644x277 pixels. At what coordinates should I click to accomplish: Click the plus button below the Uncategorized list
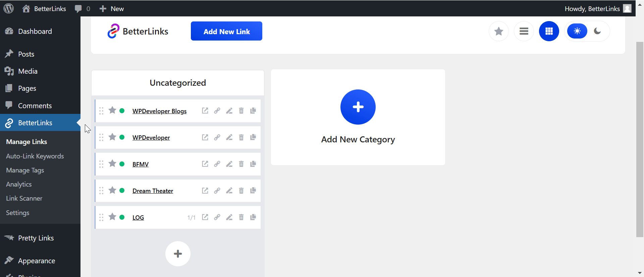point(178,254)
